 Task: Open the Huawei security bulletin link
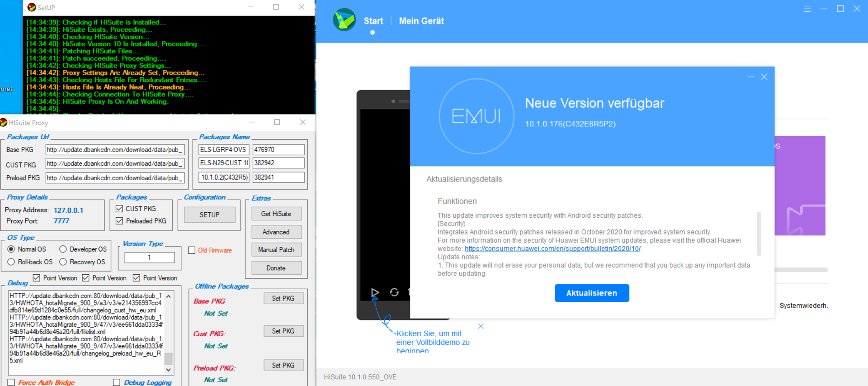click(552, 248)
